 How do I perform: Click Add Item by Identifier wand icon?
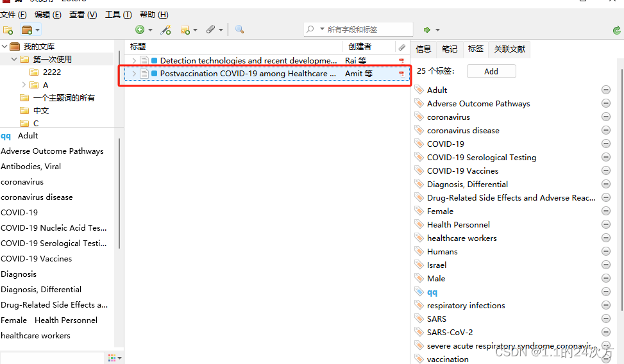point(165,30)
